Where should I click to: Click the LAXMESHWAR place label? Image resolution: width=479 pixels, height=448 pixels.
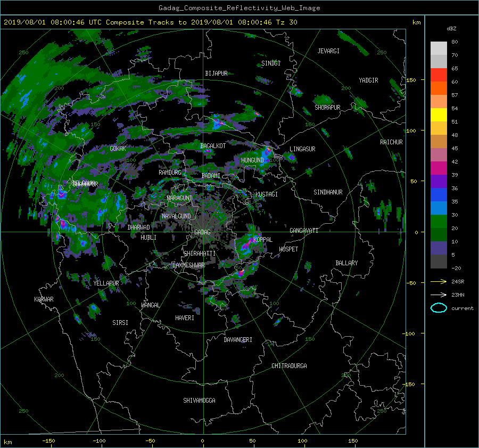click(188, 265)
